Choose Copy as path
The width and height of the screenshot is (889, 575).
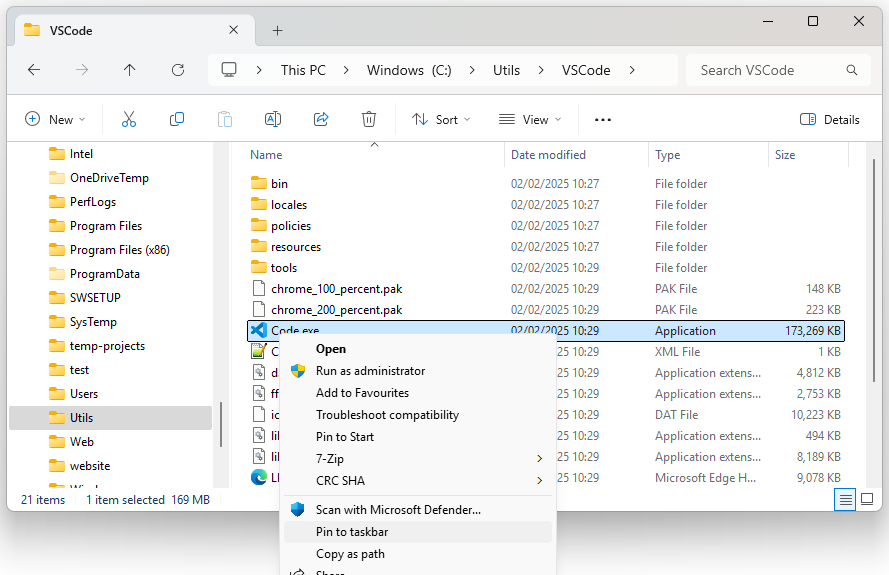pyautogui.click(x=417, y=554)
